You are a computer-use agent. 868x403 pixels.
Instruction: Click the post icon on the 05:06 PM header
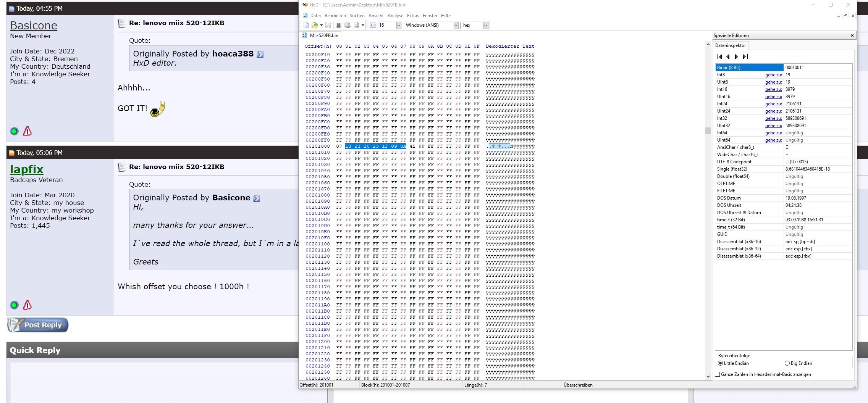click(11, 153)
